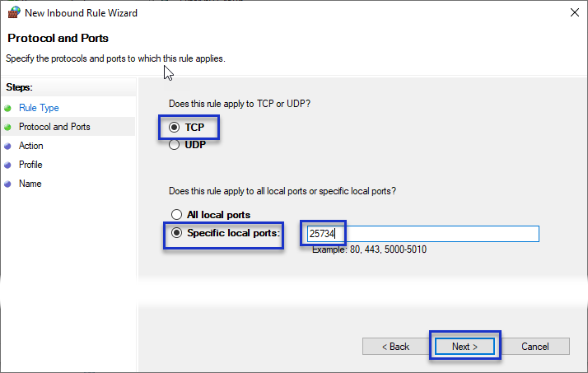Open the Protocol and Ports step label
Image resolution: width=588 pixels, height=373 pixels.
pyautogui.click(x=54, y=127)
